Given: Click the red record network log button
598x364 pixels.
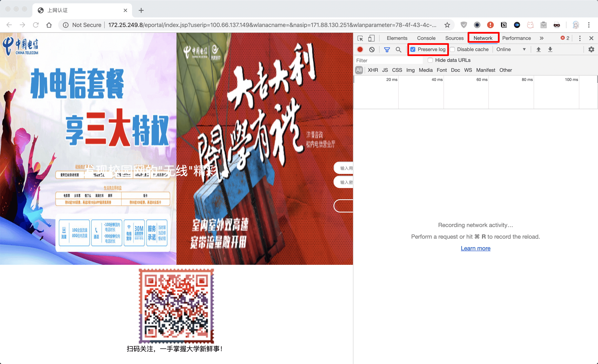Looking at the screenshot, I should pos(360,49).
